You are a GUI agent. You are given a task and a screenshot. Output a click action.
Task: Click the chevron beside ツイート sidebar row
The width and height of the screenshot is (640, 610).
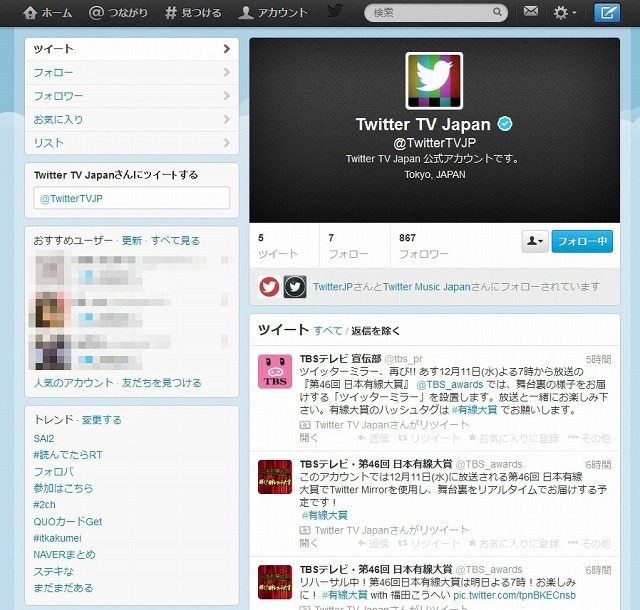227,49
